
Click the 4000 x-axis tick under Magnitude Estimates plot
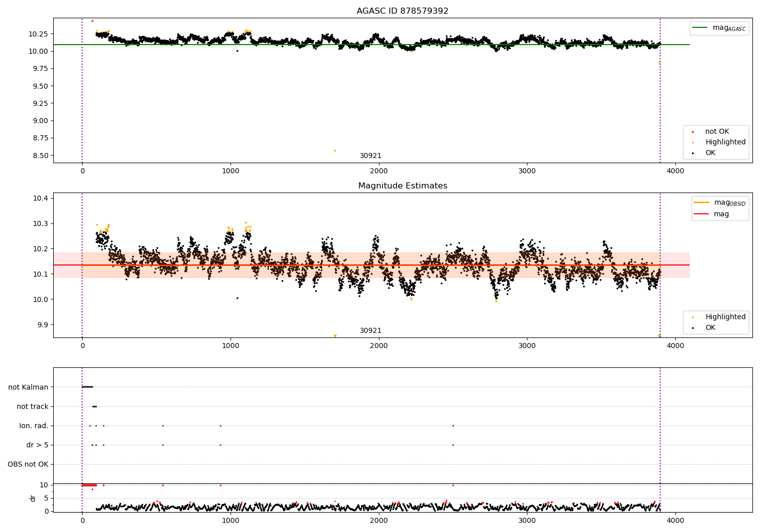(675, 346)
